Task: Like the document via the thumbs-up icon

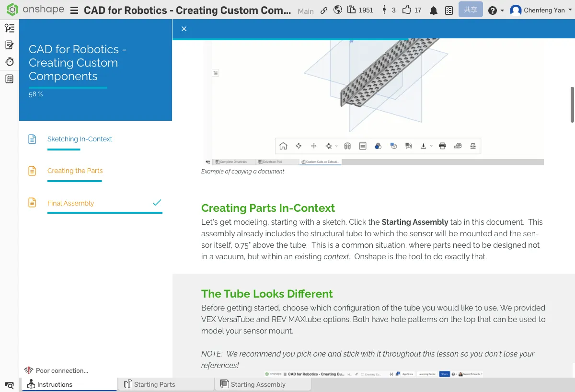Action: (407, 10)
